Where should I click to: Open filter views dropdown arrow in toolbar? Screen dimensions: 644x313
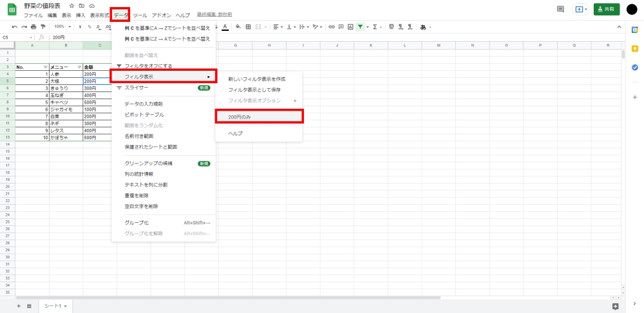368,27
